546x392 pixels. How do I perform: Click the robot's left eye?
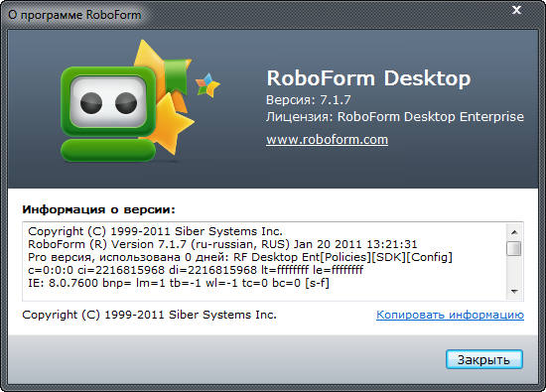pyautogui.click(x=91, y=103)
